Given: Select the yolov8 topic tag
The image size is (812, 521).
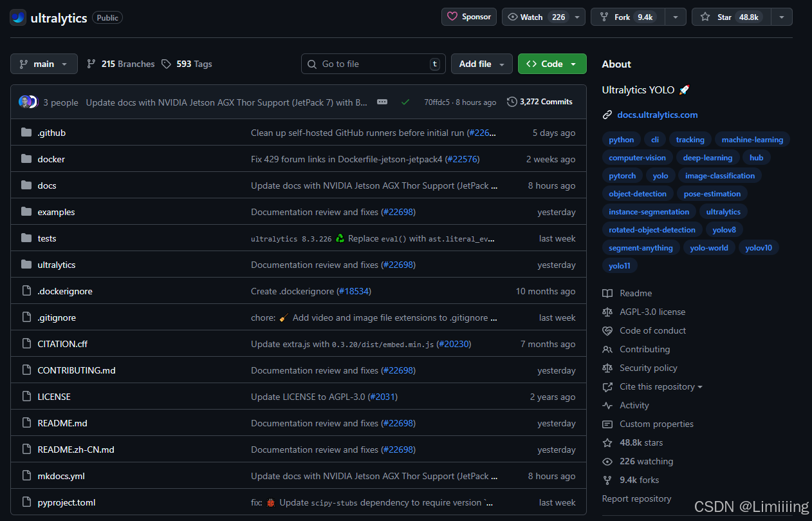Looking at the screenshot, I should pyautogui.click(x=724, y=230).
